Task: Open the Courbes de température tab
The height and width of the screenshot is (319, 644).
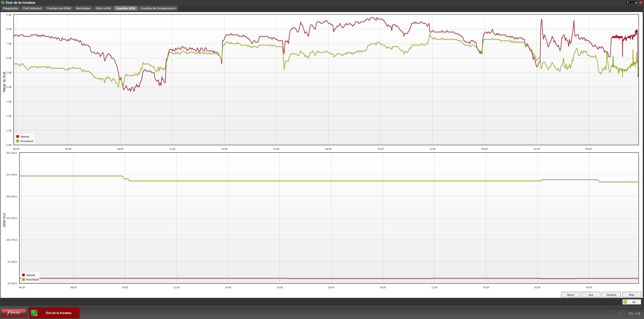Action: (158, 8)
